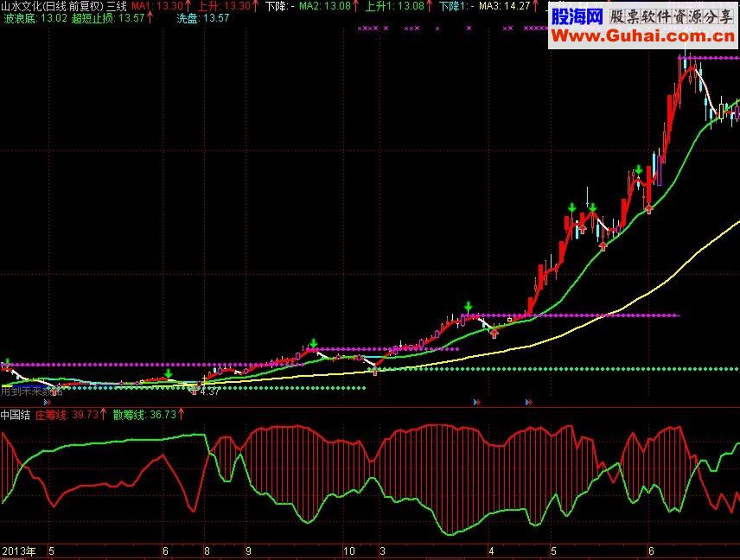Click the green sell arrow at chart's left edge
740x560 pixels.
(7, 363)
